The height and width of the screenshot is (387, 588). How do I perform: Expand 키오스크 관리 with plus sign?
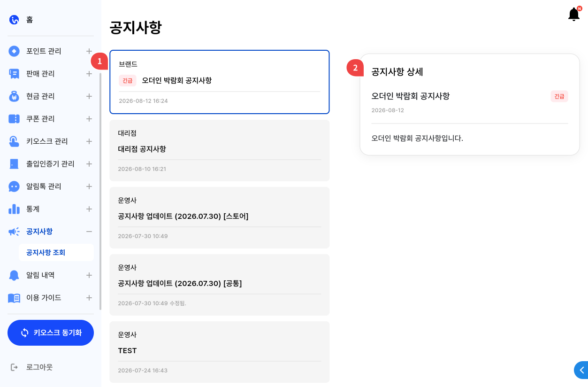click(x=89, y=141)
